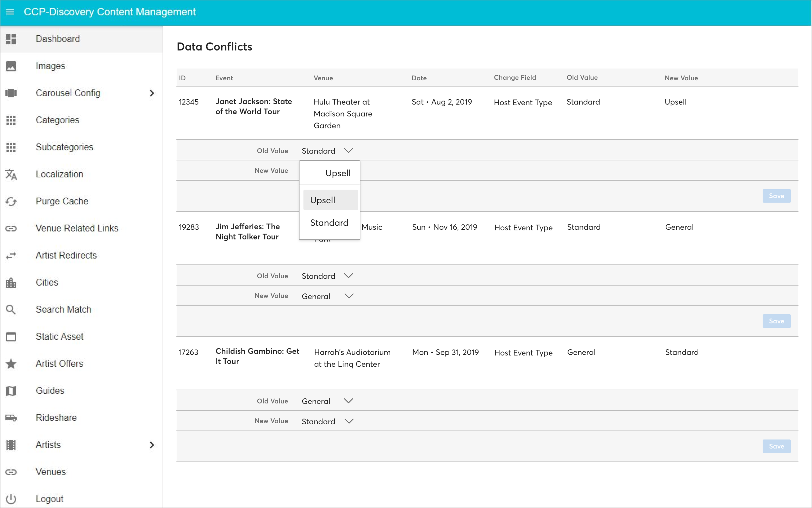
Task: Click the Cities building icon
Action: pos(11,282)
